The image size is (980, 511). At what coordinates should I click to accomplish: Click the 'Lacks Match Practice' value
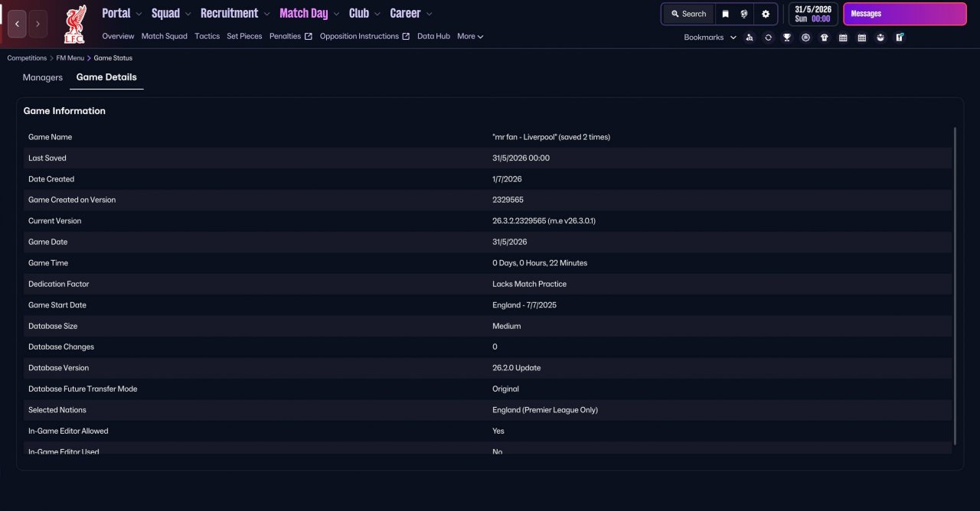[530, 284]
